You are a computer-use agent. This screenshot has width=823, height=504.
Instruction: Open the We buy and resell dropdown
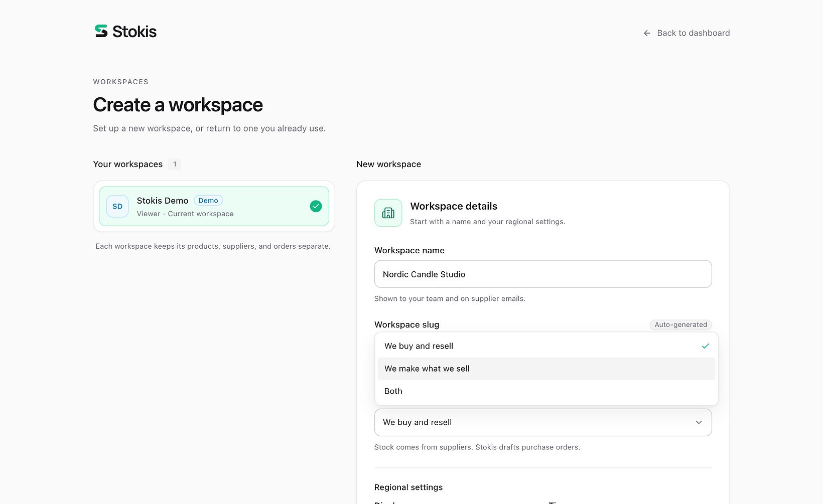point(543,422)
